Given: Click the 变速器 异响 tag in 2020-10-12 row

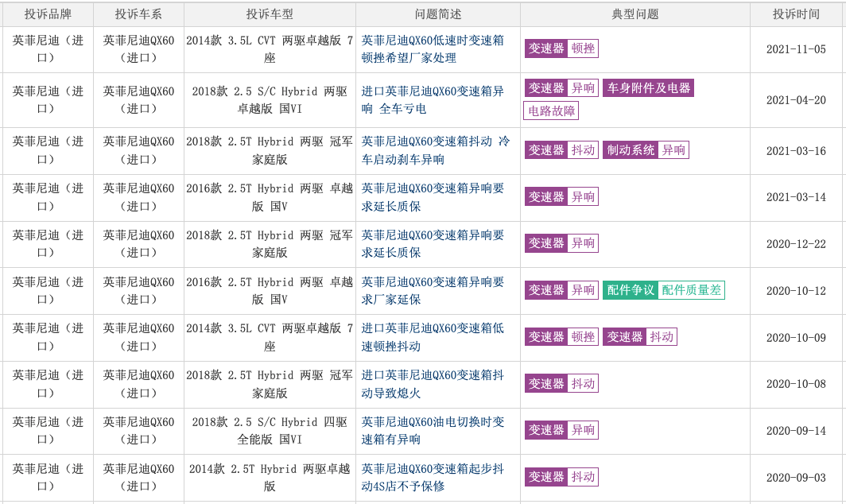Looking at the screenshot, I should click(561, 290).
